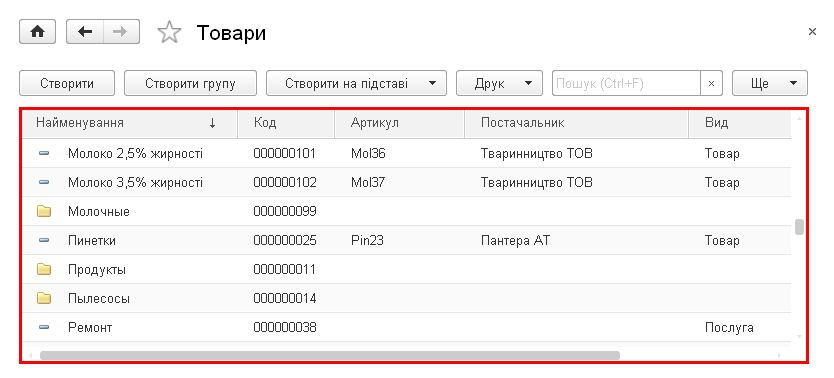Navigate forward with the right arrow
834x378 pixels.
121,32
